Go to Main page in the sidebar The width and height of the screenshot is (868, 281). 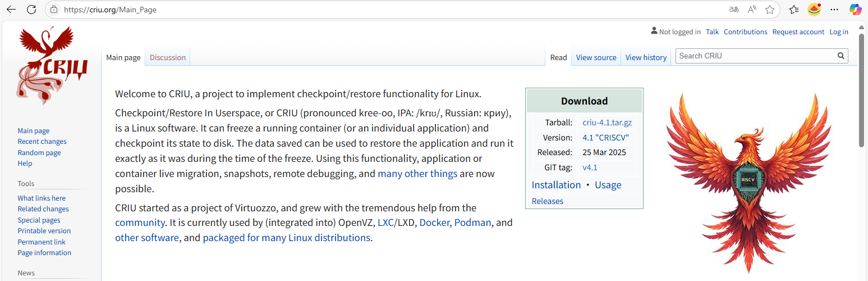tap(34, 130)
